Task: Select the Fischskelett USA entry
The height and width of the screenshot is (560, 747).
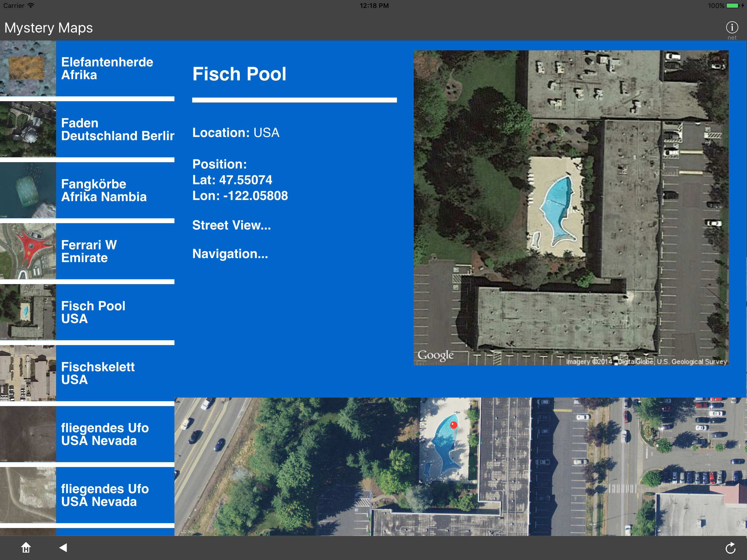Action: [98, 373]
